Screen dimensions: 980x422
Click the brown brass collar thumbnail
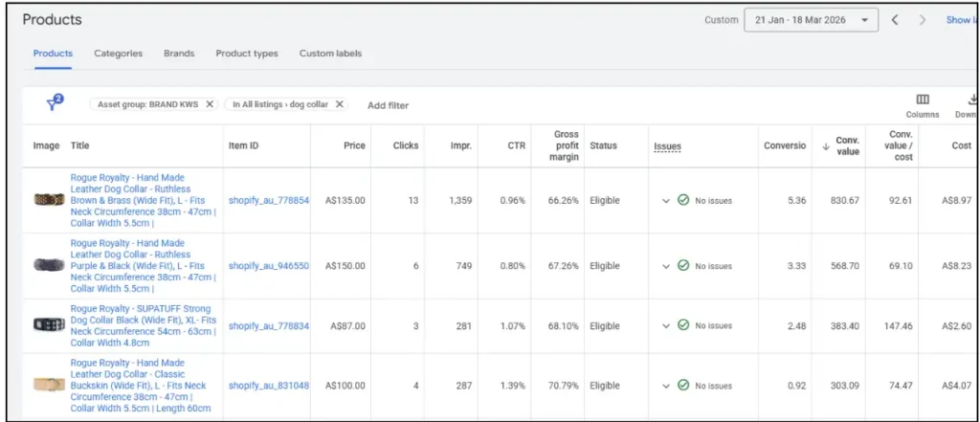pos(49,200)
